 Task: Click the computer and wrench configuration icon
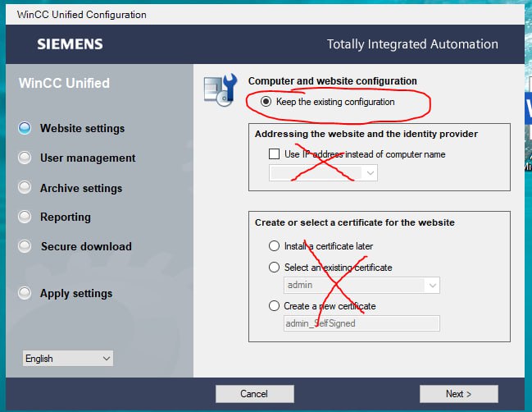click(221, 89)
